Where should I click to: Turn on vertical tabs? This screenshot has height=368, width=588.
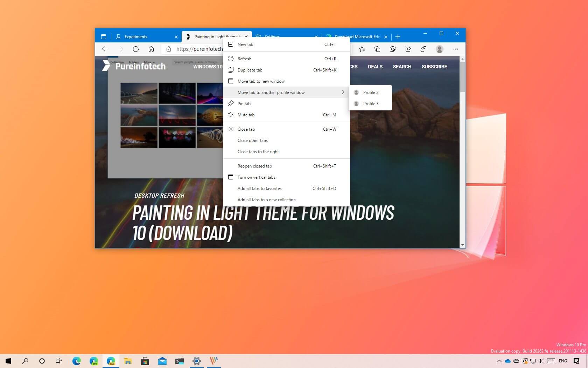coord(256,177)
